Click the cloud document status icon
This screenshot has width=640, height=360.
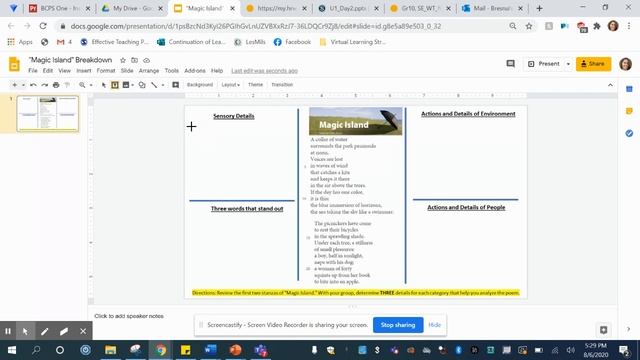coord(146,60)
